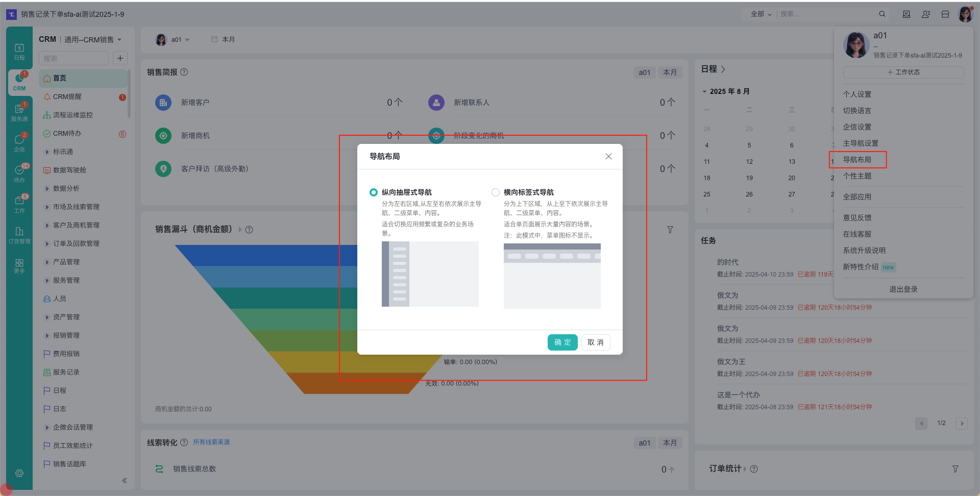Screen dimensions: 980x496
Task: Click the 更多 grid icon in sidebar
Action: click(x=19, y=266)
